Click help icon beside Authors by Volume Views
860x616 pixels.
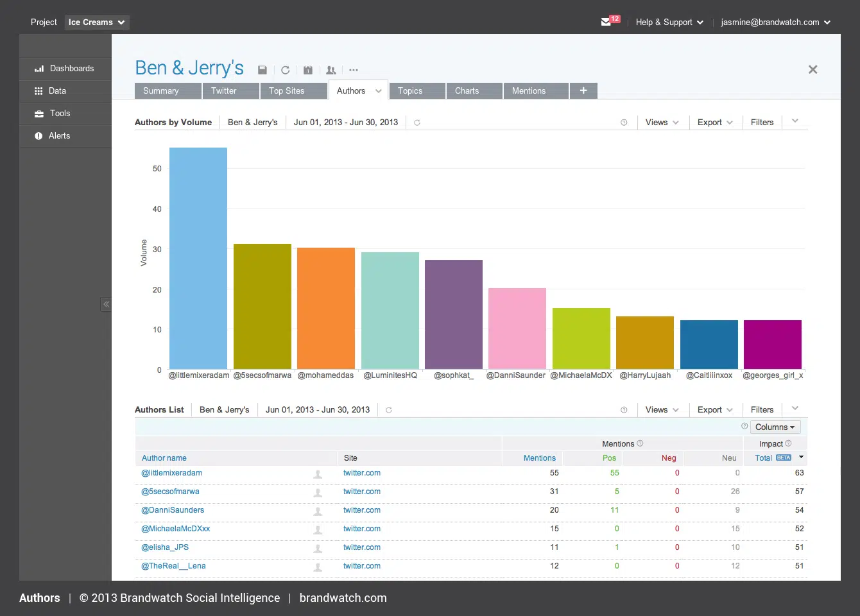(x=624, y=123)
